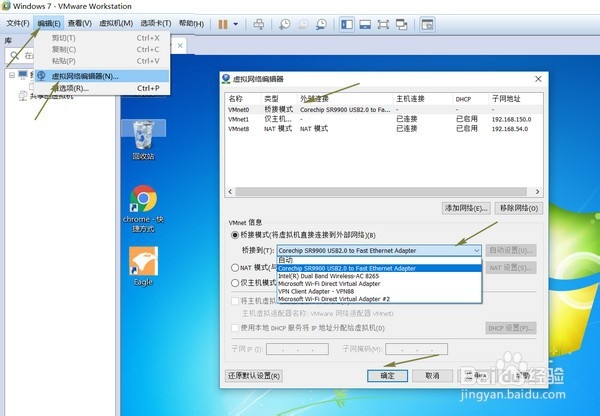Confirm with the 确定 button

coord(387,376)
